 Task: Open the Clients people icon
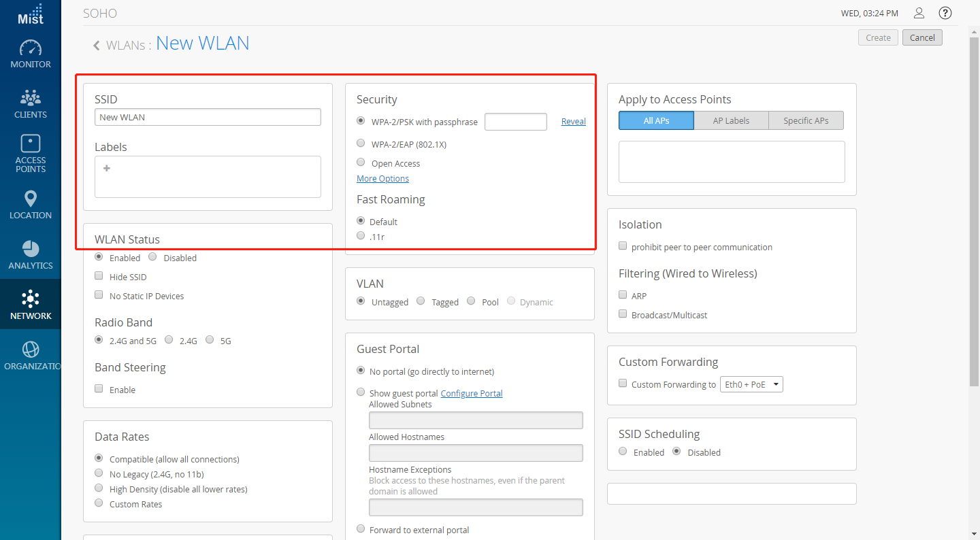pos(31,97)
